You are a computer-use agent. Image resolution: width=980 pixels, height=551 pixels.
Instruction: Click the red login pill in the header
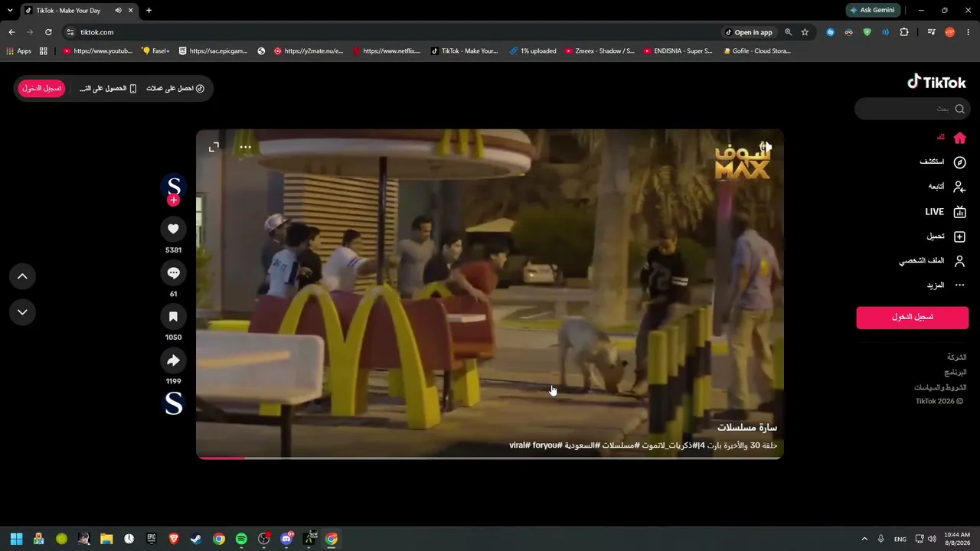(41, 89)
